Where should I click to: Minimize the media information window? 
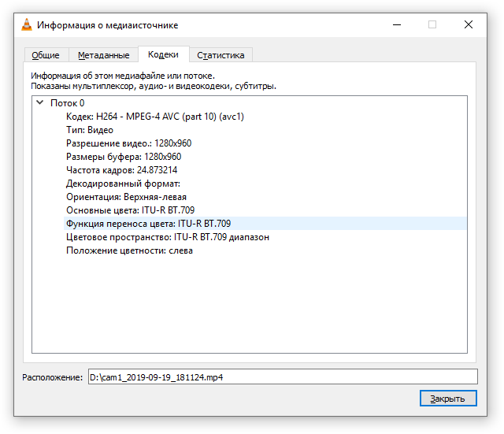(x=397, y=24)
